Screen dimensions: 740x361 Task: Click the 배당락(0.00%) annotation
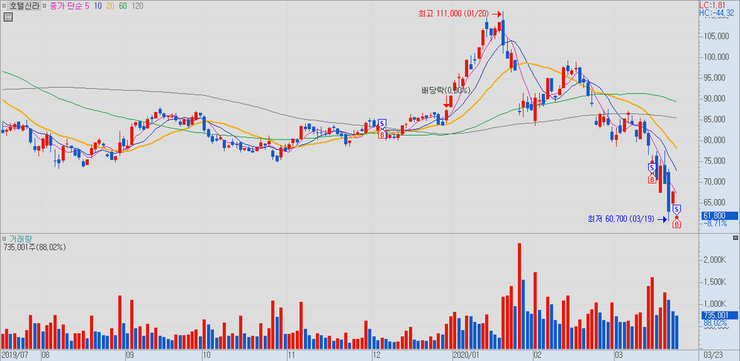pos(446,90)
